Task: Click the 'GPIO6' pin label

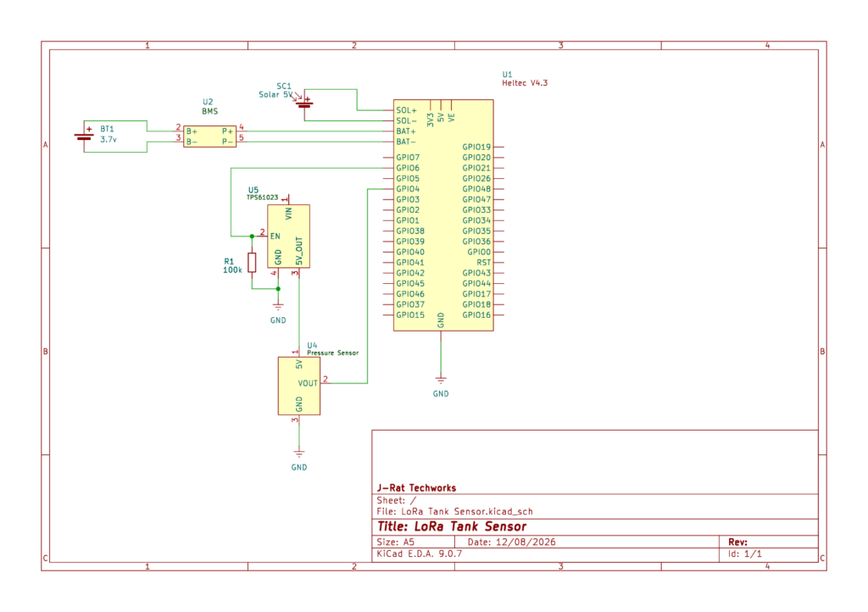Action: pos(408,168)
